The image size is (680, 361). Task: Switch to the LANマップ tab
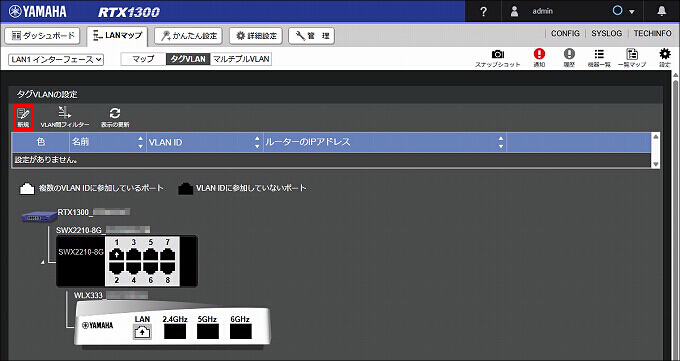click(117, 36)
